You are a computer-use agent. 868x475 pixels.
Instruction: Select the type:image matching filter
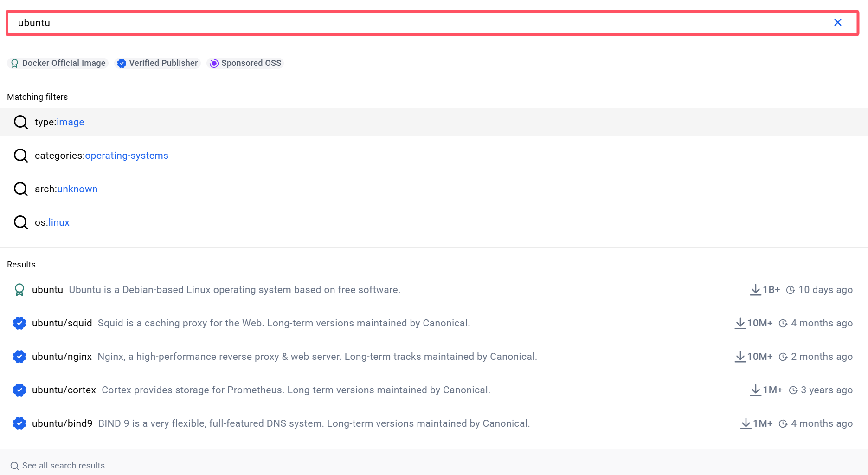pyautogui.click(x=59, y=122)
